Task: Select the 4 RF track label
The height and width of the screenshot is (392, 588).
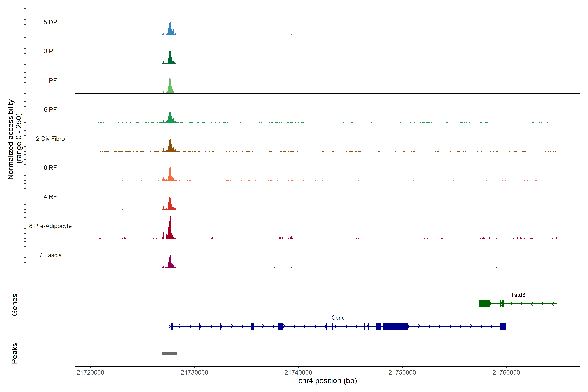Action: 50,197
